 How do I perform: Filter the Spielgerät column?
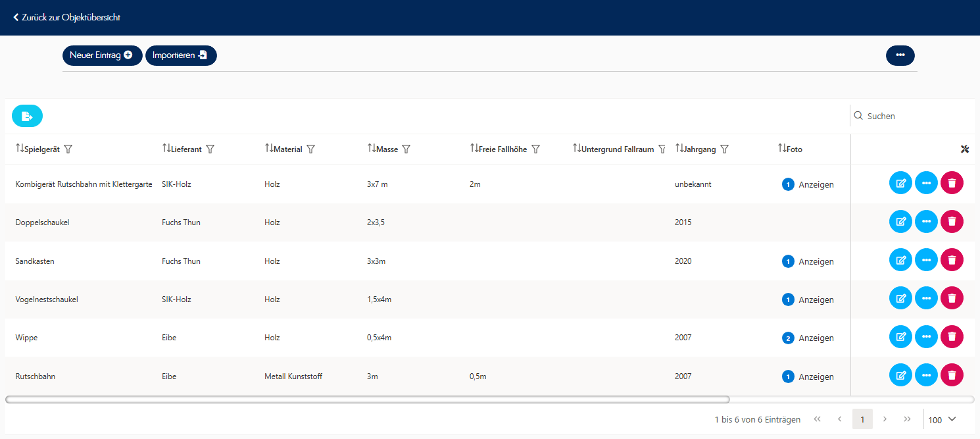68,149
